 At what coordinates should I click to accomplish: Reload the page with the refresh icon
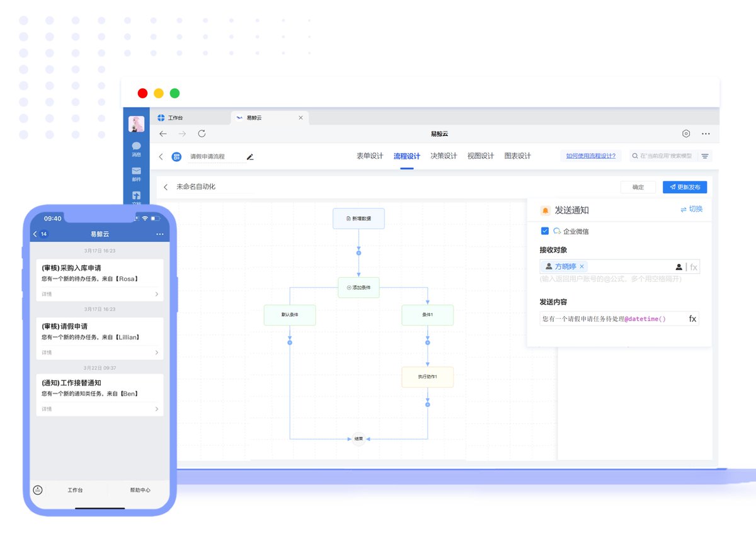pyautogui.click(x=202, y=133)
